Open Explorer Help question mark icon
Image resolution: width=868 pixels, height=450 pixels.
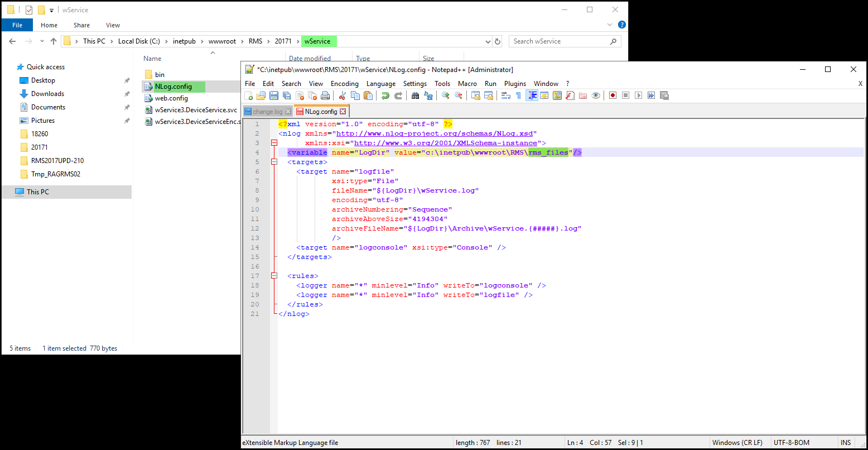622,25
